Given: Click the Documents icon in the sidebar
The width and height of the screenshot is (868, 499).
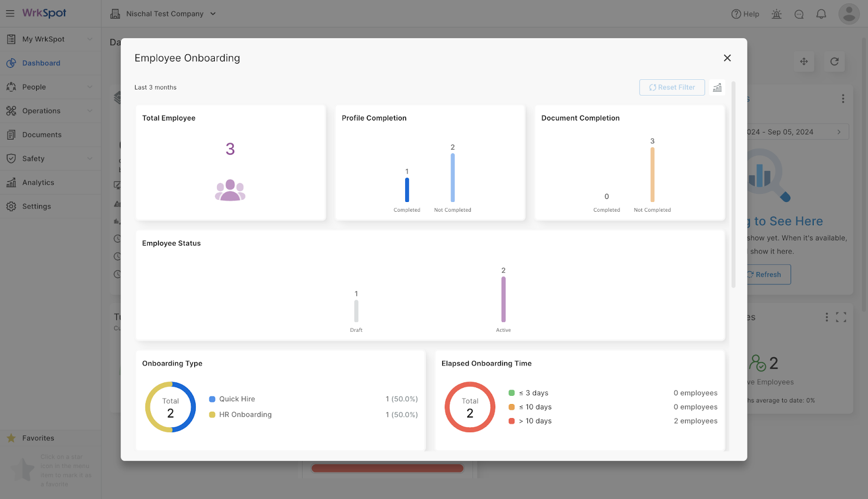Looking at the screenshot, I should (x=11, y=134).
